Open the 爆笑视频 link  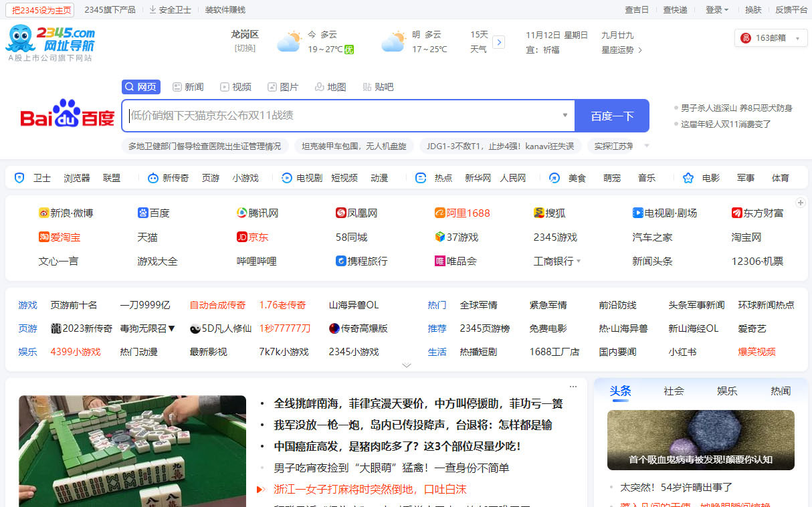[756, 351]
